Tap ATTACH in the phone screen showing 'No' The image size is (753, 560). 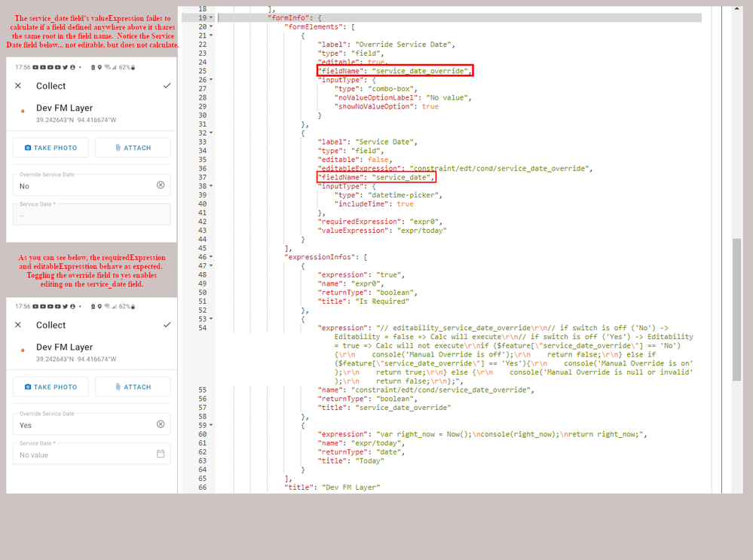click(x=133, y=148)
